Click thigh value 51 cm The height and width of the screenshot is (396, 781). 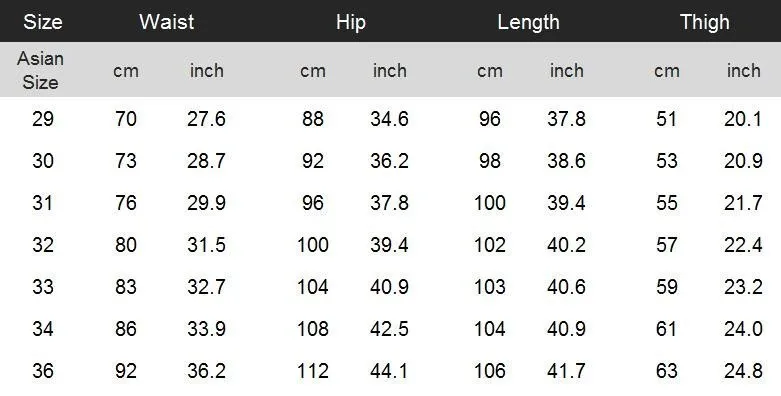tap(666, 119)
